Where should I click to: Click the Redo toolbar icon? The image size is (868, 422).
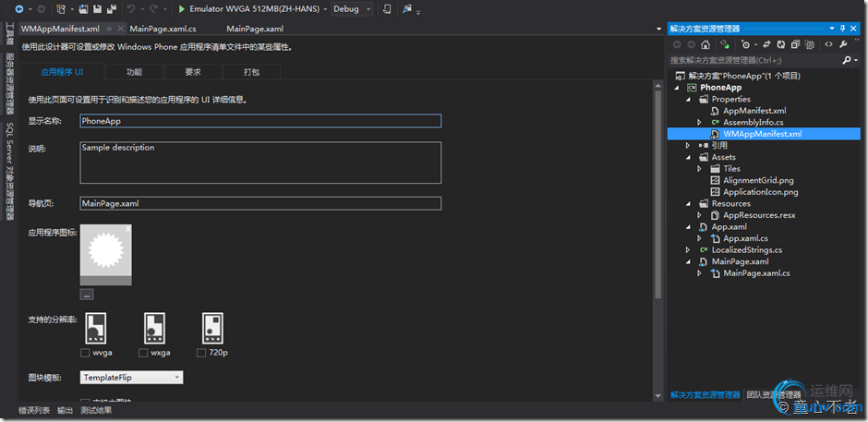point(154,9)
